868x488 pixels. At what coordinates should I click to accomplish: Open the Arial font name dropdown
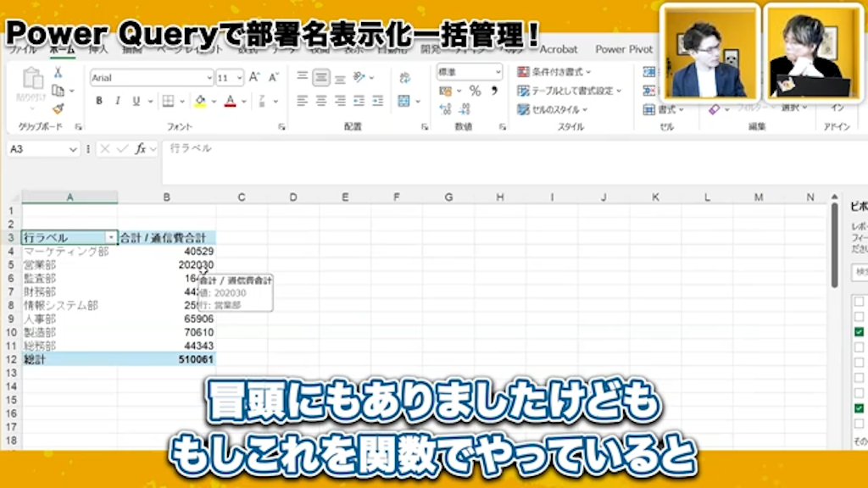pyautogui.click(x=209, y=77)
